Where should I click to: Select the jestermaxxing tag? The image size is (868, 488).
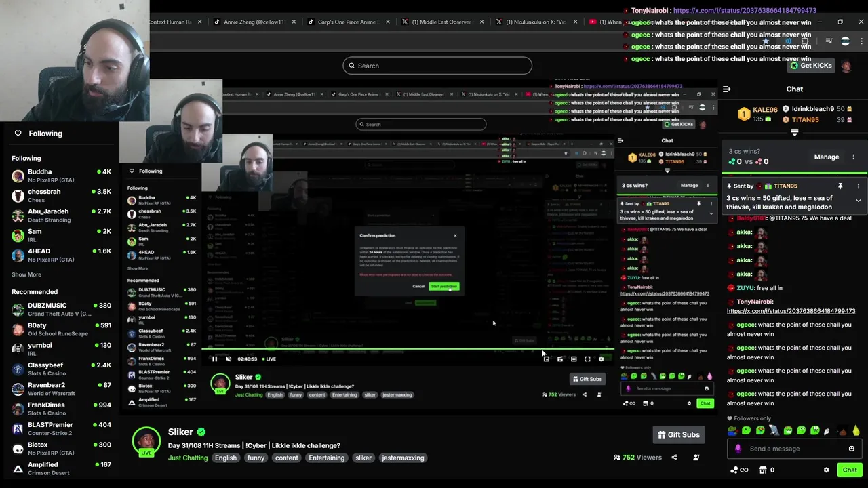tap(403, 457)
